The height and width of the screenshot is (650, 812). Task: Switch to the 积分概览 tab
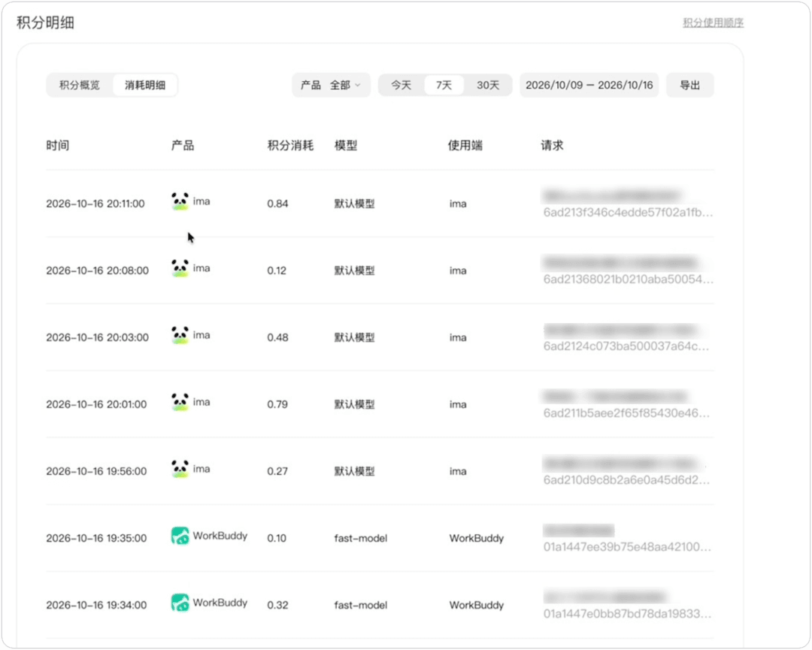(79, 85)
